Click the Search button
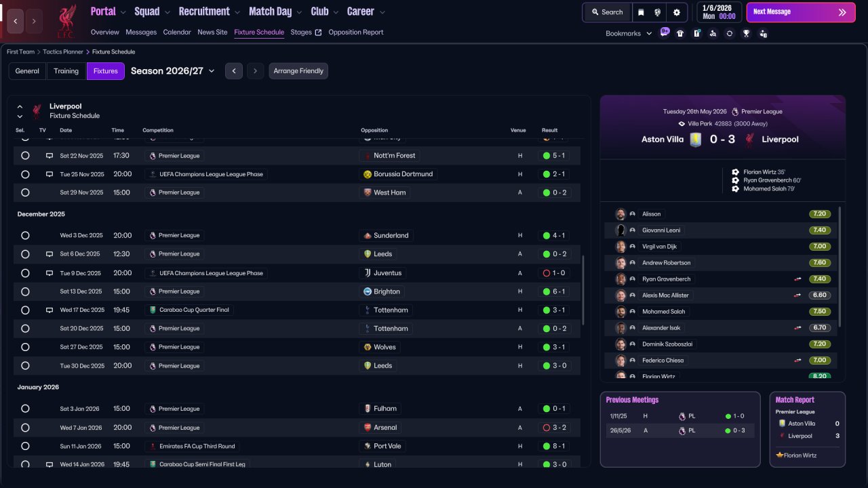The height and width of the screenshot is (488, 868). click(x=607, y=12)
